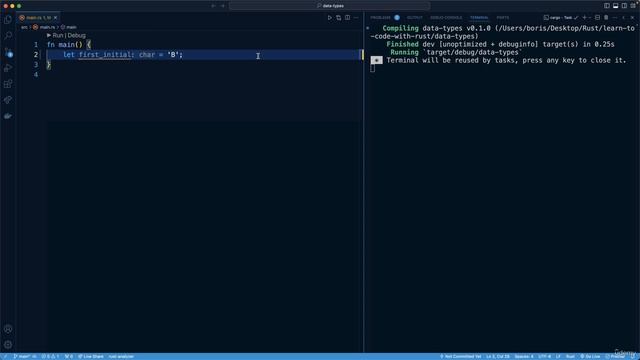This screenshot has height=360, width=640.
Task: Click the Kill Terminal trash icon
Action: [606, 18]
